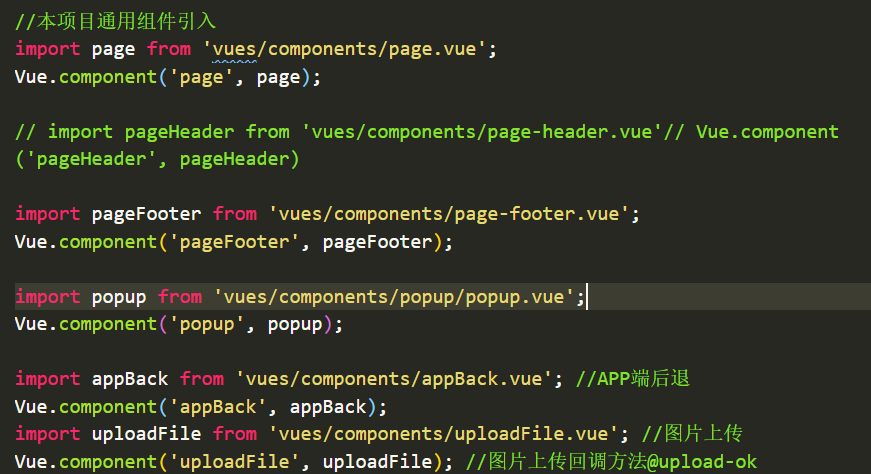
Task: Click the 'from' keyword on the first import line
Action: click(169, 49)
